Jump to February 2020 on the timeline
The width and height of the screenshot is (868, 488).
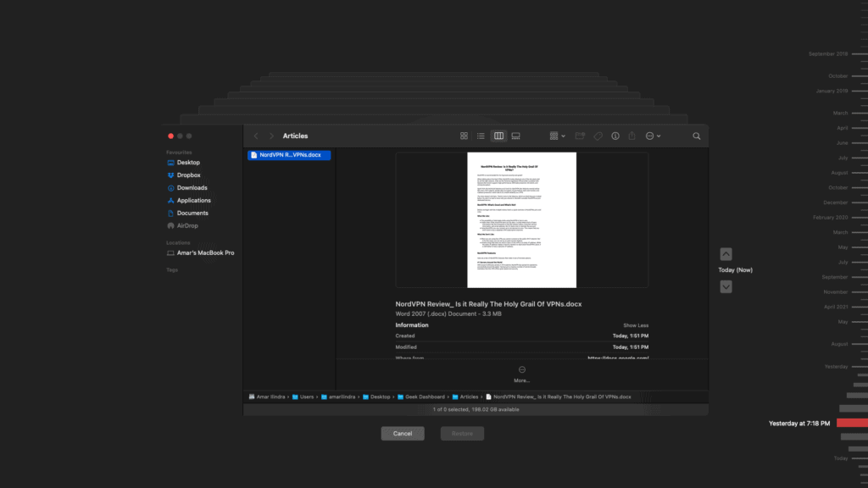click(831, 218)
